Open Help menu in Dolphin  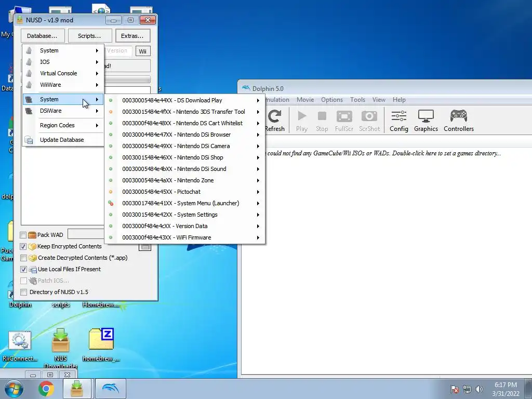399,100
